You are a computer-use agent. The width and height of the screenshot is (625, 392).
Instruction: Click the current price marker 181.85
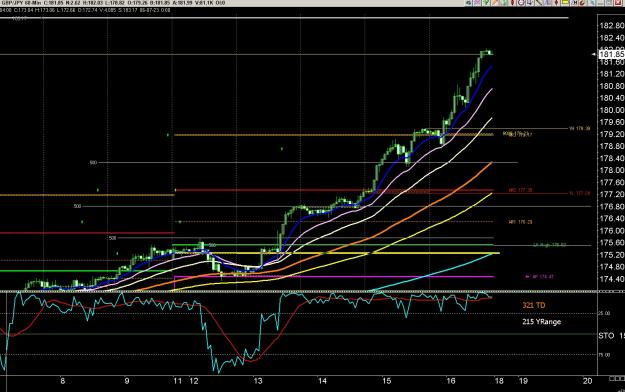point(611,54)
